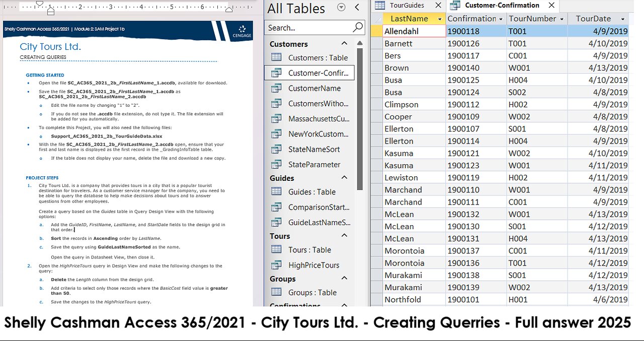
Task: Select GuideLastNameS... query icon
Action: click(276, 222)
